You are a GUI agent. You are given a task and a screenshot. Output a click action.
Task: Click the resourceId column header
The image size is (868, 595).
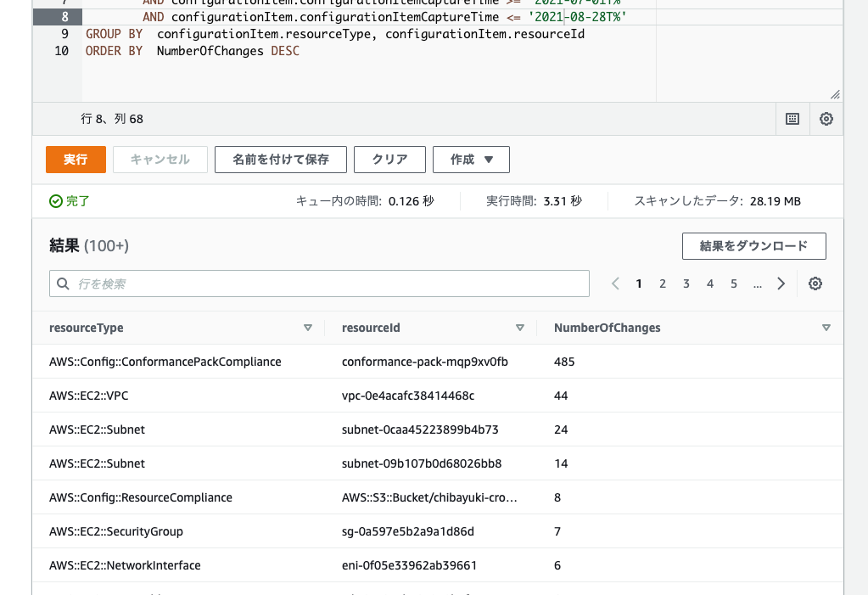click(x=371, y=328)
